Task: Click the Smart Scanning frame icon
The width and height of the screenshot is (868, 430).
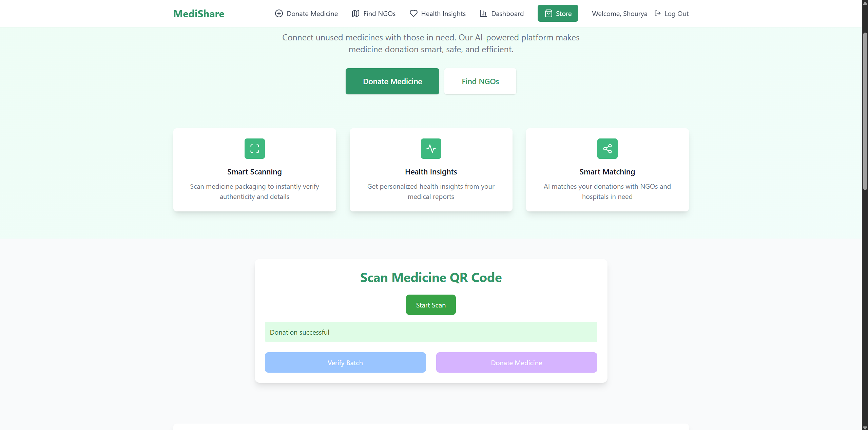Action: [254, 148]
